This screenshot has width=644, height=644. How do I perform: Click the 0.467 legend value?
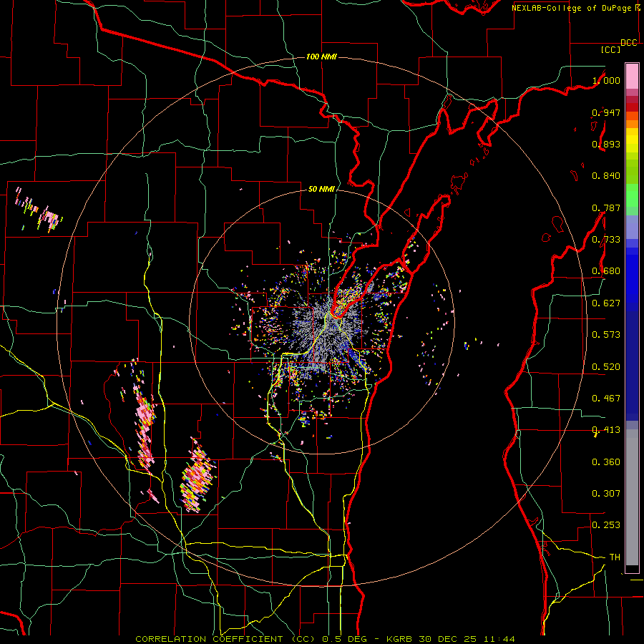tap(606, 399)
